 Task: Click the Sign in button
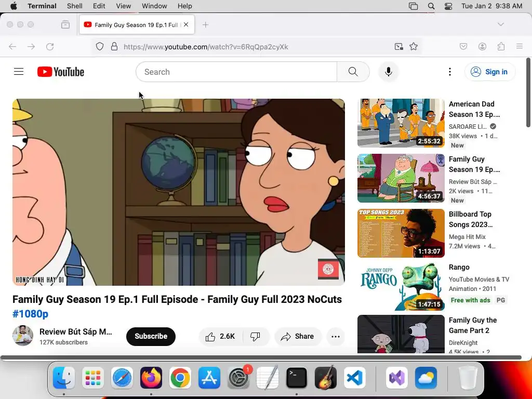489,72
